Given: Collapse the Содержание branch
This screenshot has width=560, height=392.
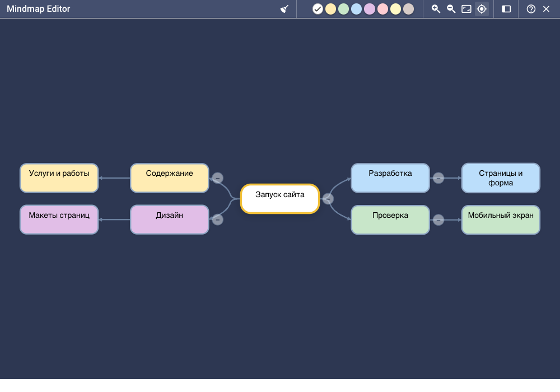Looking at the screenshot, I should (217, 178).
